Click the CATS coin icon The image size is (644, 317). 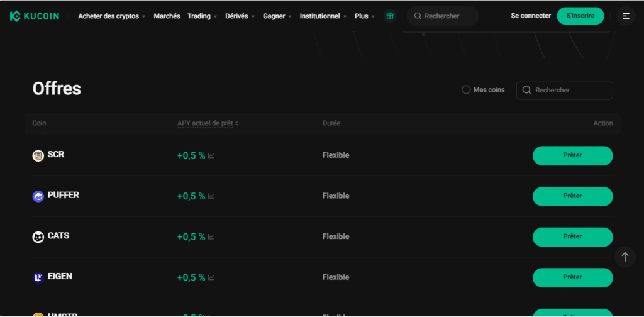[38, 237]
